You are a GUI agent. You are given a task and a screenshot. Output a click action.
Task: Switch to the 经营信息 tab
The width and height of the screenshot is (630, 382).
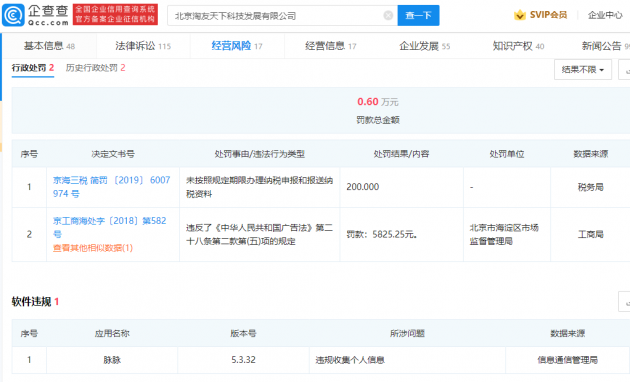point(330,46)
